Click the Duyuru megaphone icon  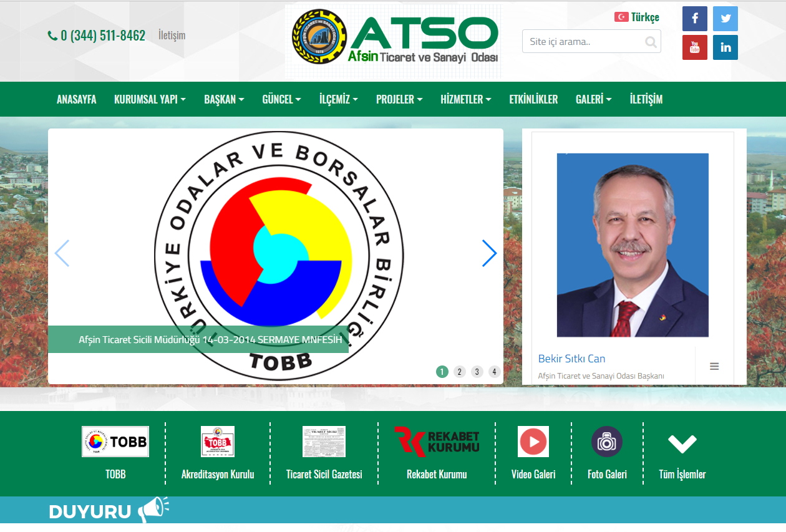pos(153,510)
